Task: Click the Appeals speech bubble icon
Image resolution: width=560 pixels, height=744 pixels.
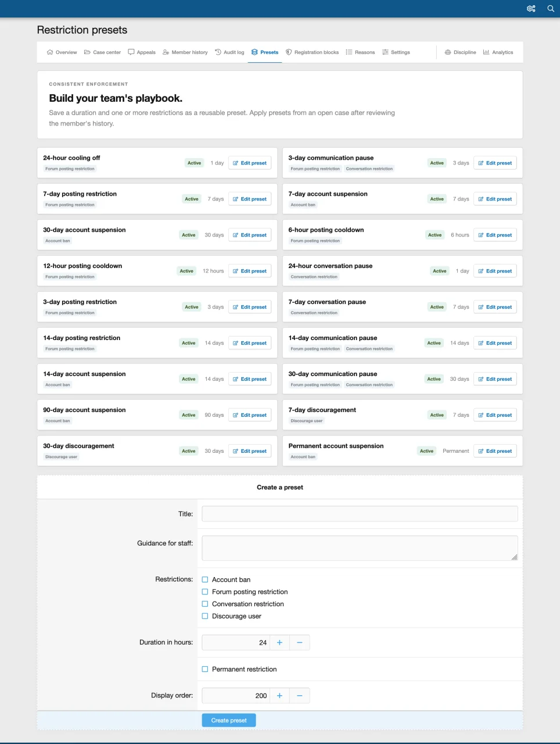Action: pyautogui.click(x=131, y=52)
